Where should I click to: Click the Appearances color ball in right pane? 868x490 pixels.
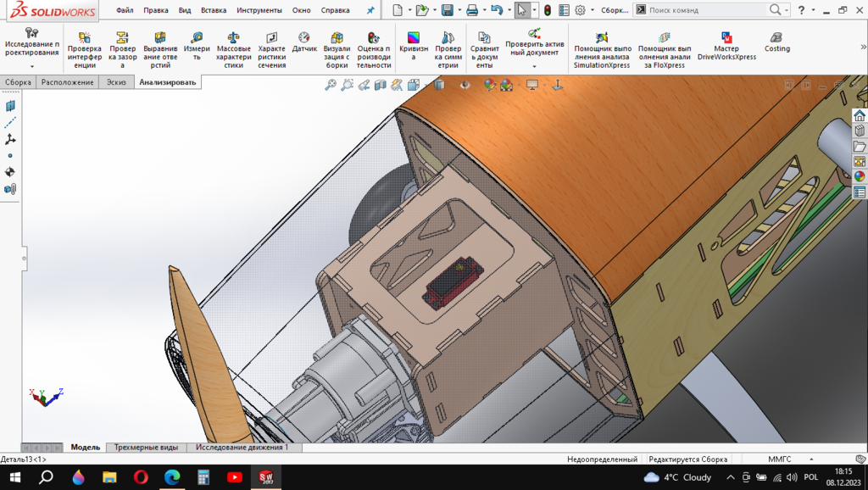860,176
